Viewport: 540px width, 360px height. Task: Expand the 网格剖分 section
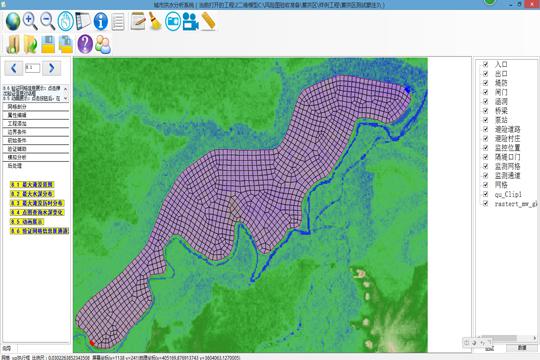pyautogui.click(x=36, y=107)
